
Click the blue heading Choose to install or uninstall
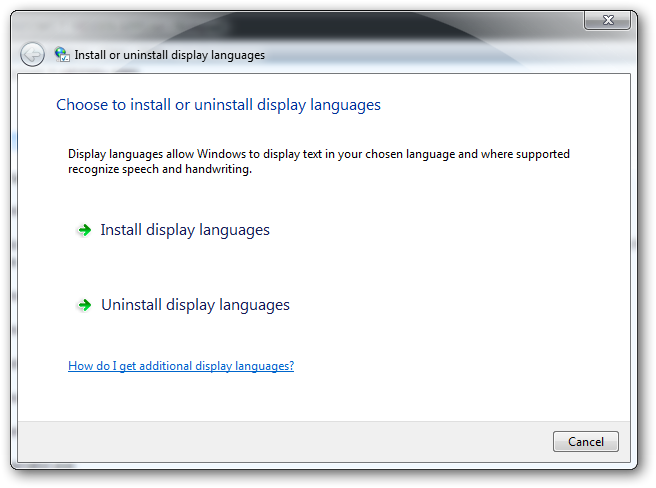[x=218, y=105]
